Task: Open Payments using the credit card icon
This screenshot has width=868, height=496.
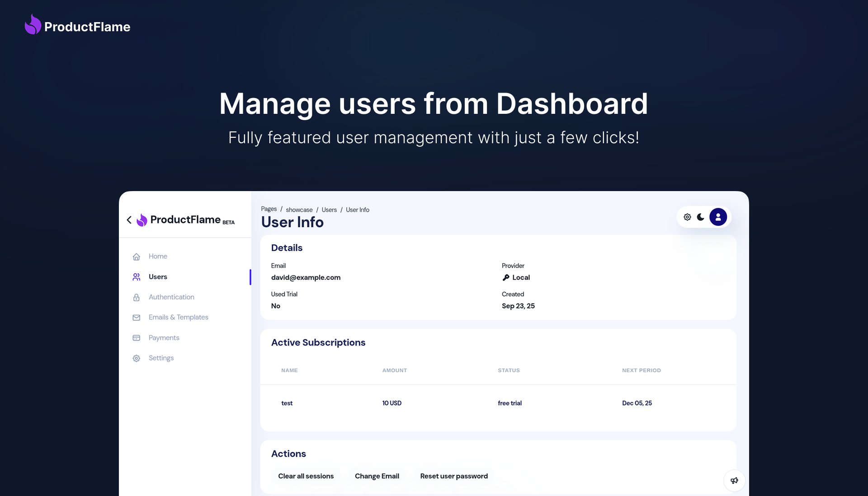Action: (137, 337)
